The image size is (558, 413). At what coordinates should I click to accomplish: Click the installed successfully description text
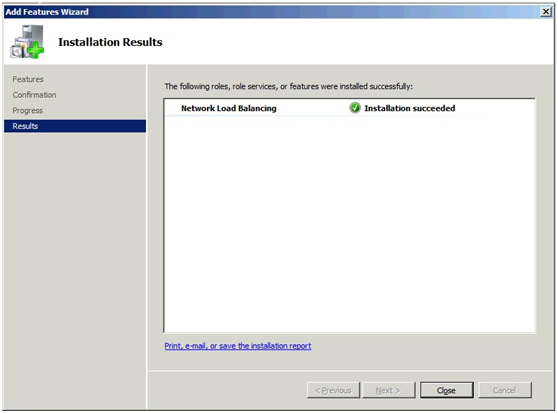(x=289, y=86)
